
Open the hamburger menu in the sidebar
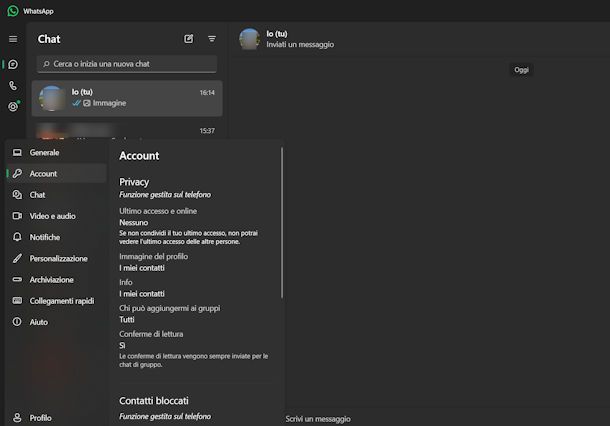(x=13, y=39)
